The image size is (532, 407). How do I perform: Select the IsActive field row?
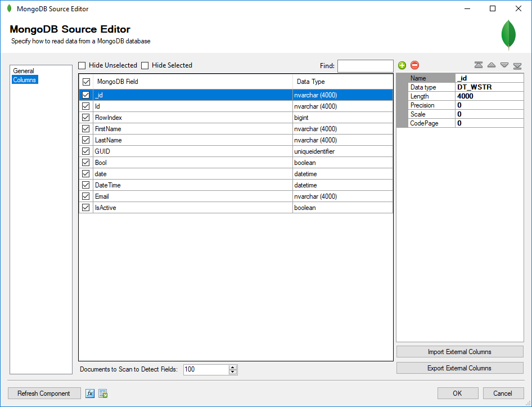coord(236,208)
